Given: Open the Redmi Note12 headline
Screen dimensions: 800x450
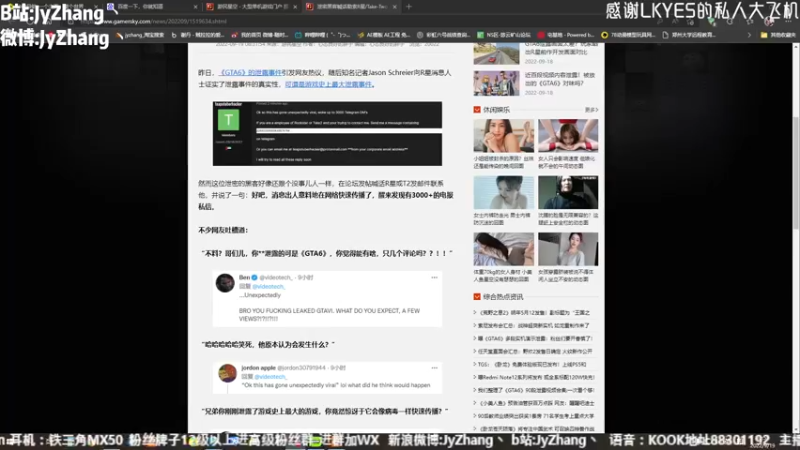Looking at the screenshot, I should pos(536,377).
